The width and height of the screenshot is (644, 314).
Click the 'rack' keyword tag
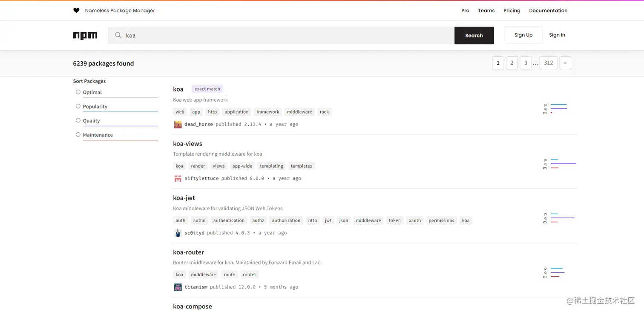325,112
